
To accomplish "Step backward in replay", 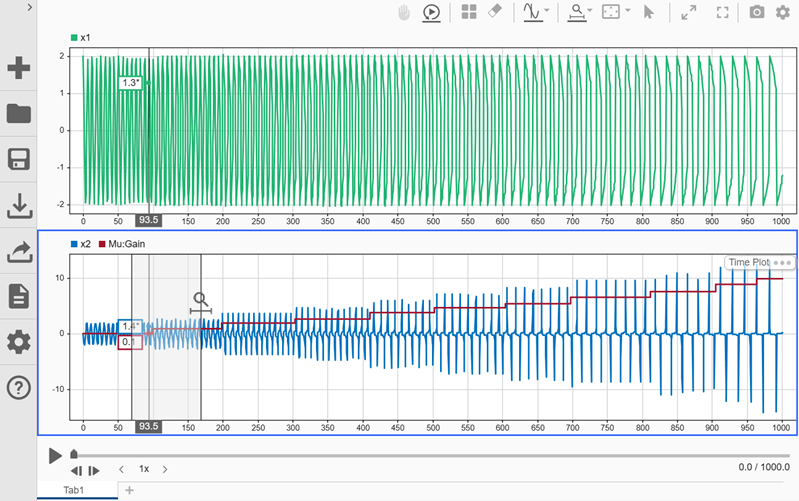I will pos(76,471).
